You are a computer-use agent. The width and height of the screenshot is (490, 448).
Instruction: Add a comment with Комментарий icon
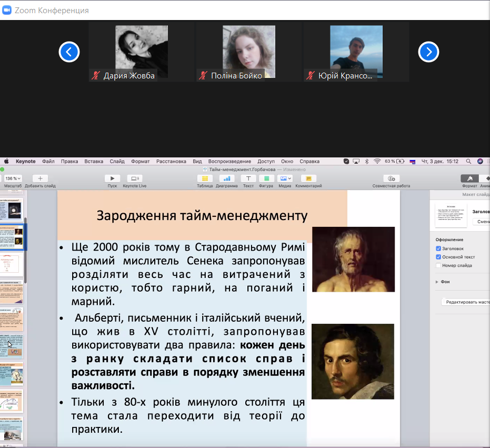point(308,178)
